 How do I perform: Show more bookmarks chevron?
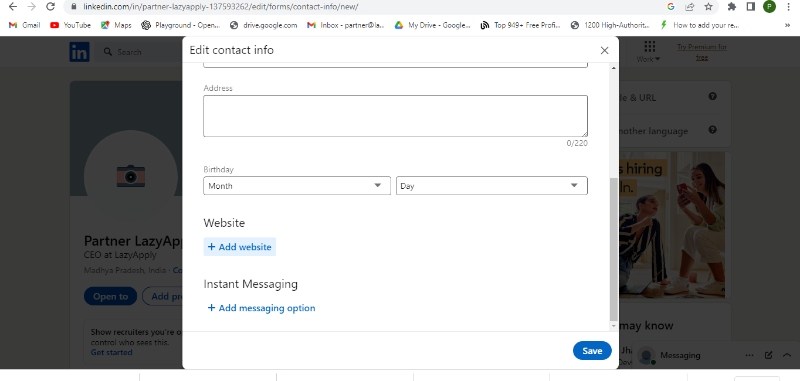tap(788, 25)
